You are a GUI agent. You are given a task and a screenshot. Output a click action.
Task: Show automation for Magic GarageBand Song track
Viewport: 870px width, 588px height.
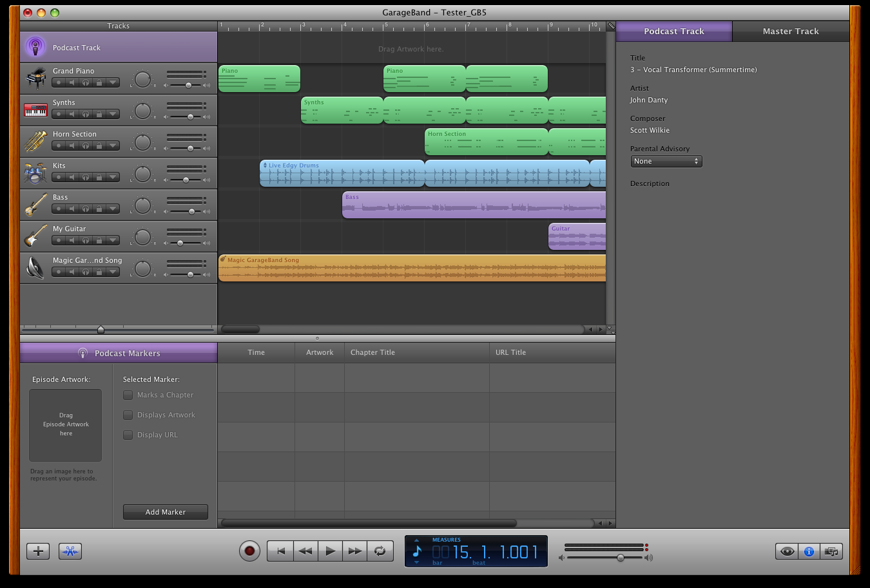pyautogui.click(x=113, y=272)
